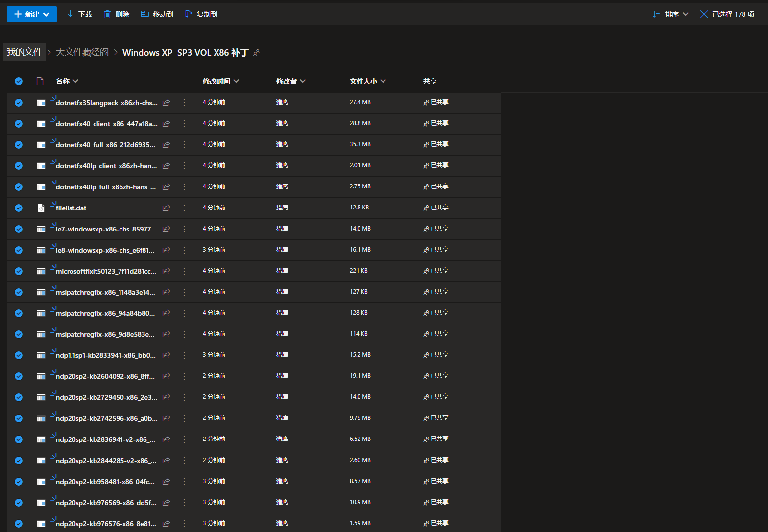Click the share icon for filelist.dat
The height and width of the screenshot is (532, 768).
(167, 208)
